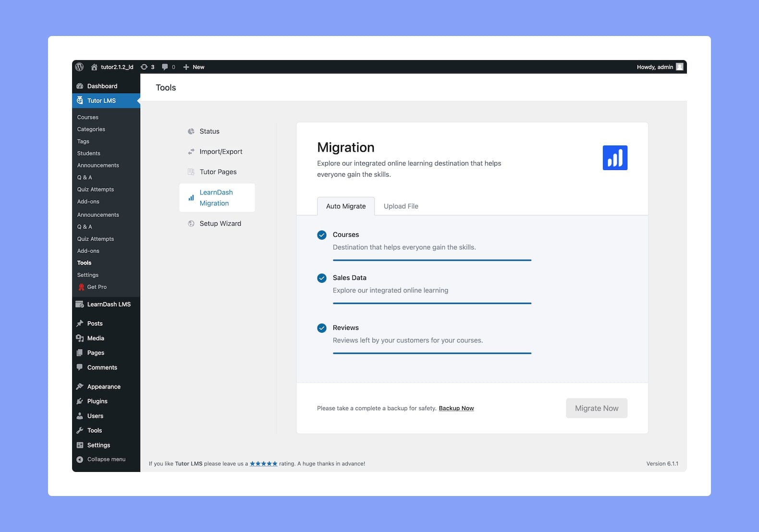Select bold Tools in Tutor LMS submenu
Screen dimensions: 759x532
point(84,263)
